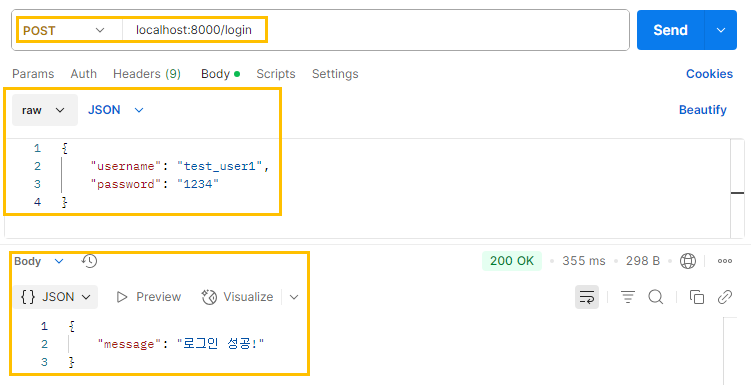Open the Send options dropdown arrow
Viewport: 751px width, 385px height.
click(721, 30)
